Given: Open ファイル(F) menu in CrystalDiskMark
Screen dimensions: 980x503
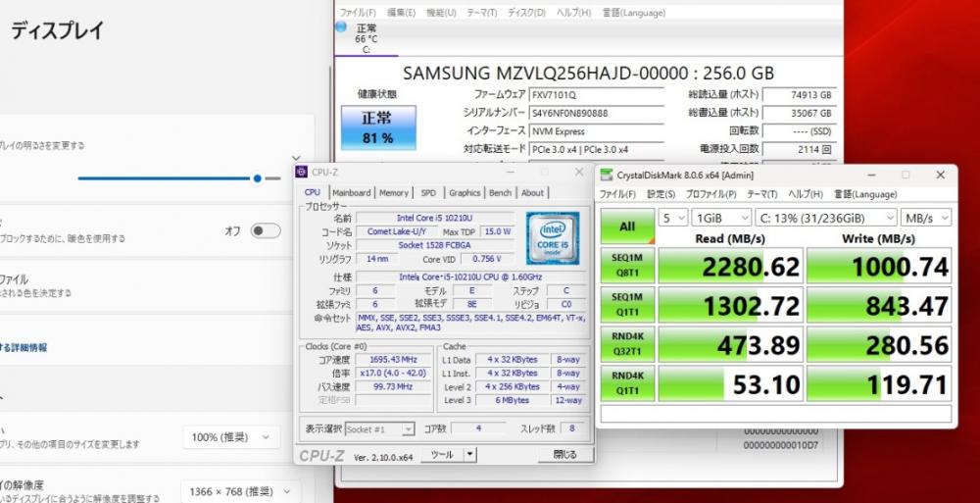Looking at the screenshot, I should tap(617, 194).
